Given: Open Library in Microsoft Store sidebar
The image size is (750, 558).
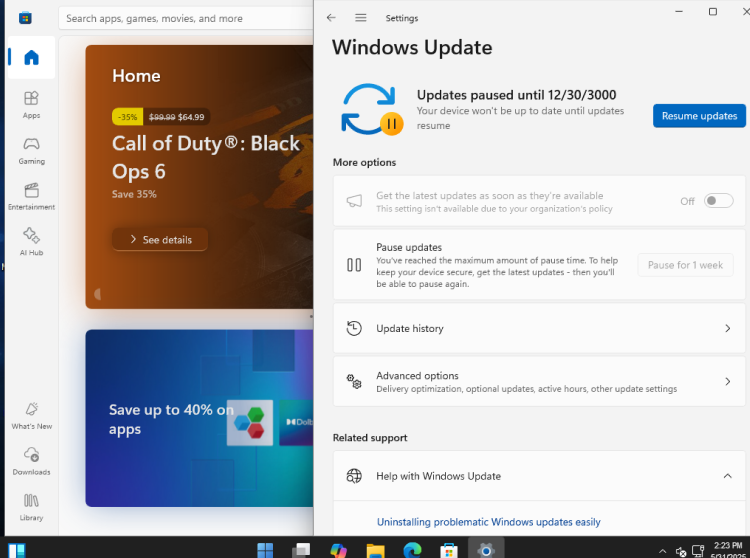Looking at the screenshot, I should (31, 507).
